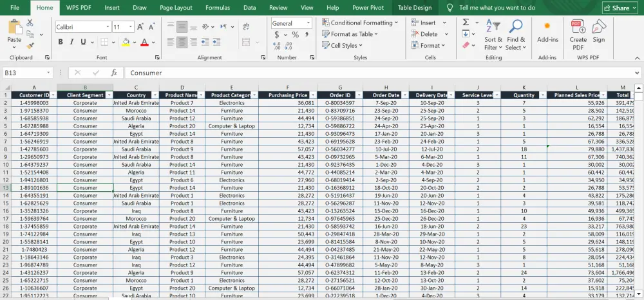The width and height of the screenshot is (644, 300).
Task: Toggle Underline formatting
Action: [83, 42]
